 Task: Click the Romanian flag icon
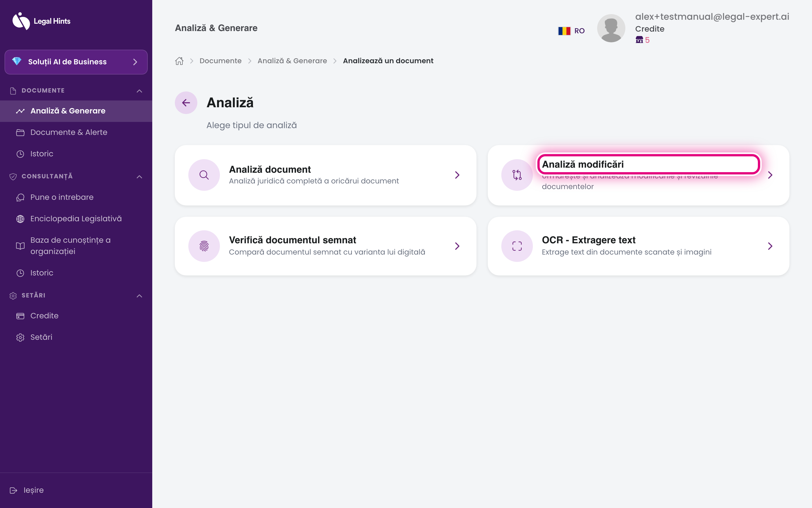point(564,31)
